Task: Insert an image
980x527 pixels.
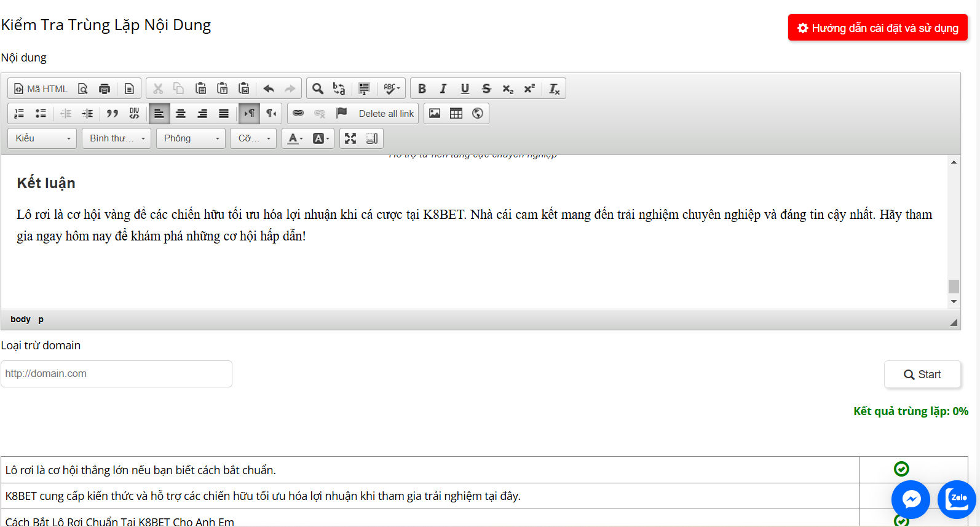Action: coord(435,113)
